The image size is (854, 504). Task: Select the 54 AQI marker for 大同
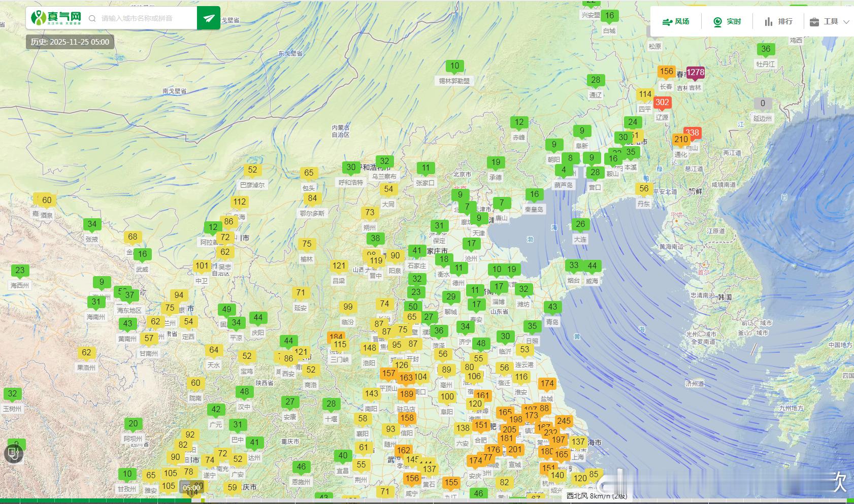tap(388, 189)
